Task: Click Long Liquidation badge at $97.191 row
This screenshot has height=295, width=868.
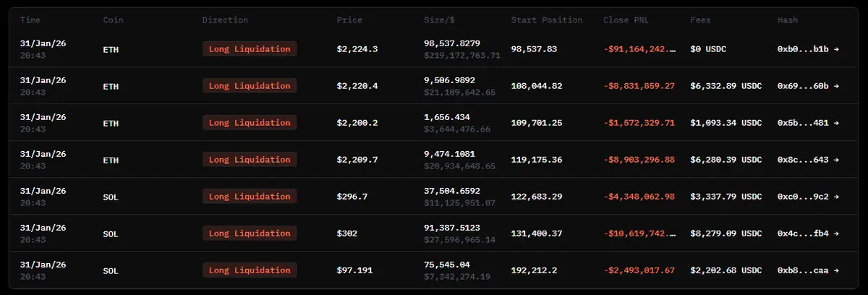Action: [250, 270]
